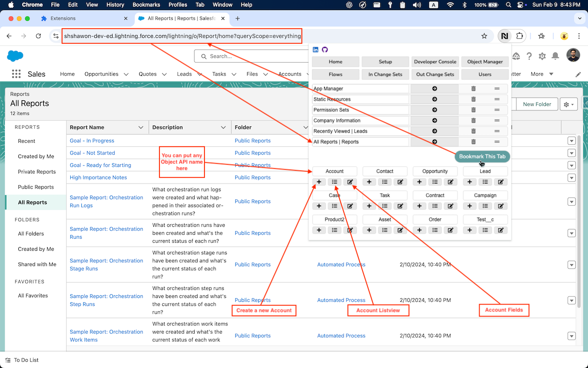
Task: Open the Account fields edit icon
Action: [x=350, y=182]
